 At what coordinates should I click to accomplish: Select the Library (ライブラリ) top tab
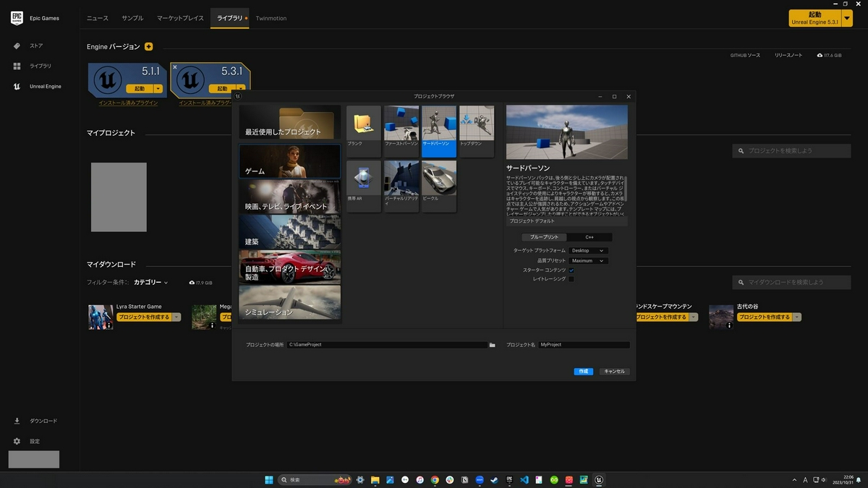tap(230, 18)
